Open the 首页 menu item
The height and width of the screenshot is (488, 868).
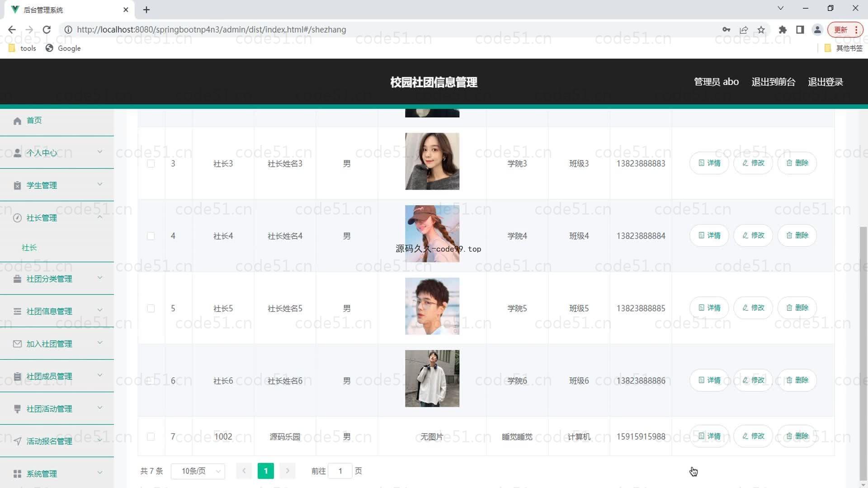(x=57, y=121)
